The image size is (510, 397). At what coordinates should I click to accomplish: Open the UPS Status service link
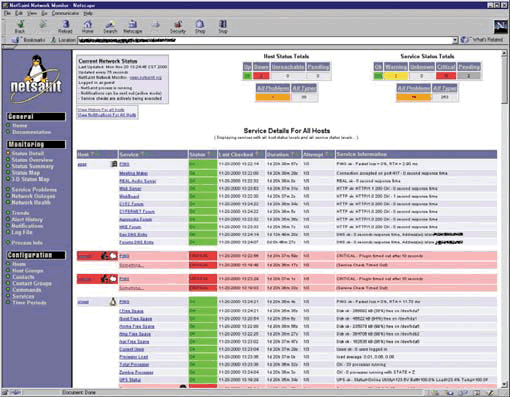[130, 380]
